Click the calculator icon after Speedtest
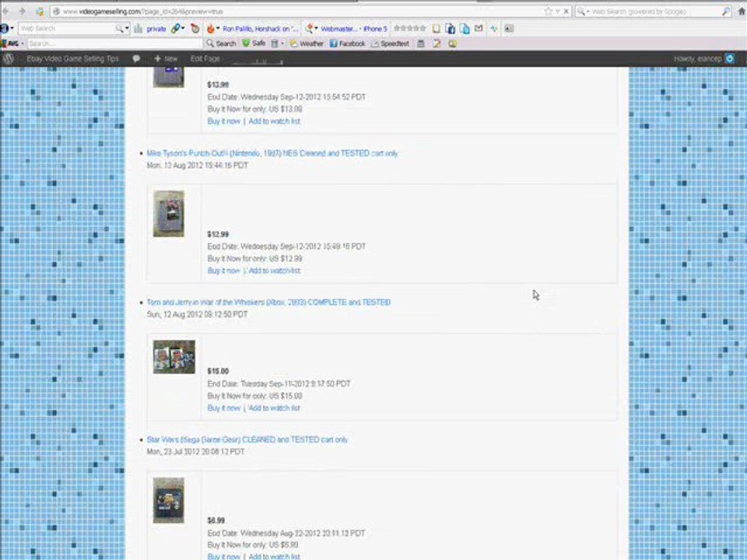 tap(421, 44)
